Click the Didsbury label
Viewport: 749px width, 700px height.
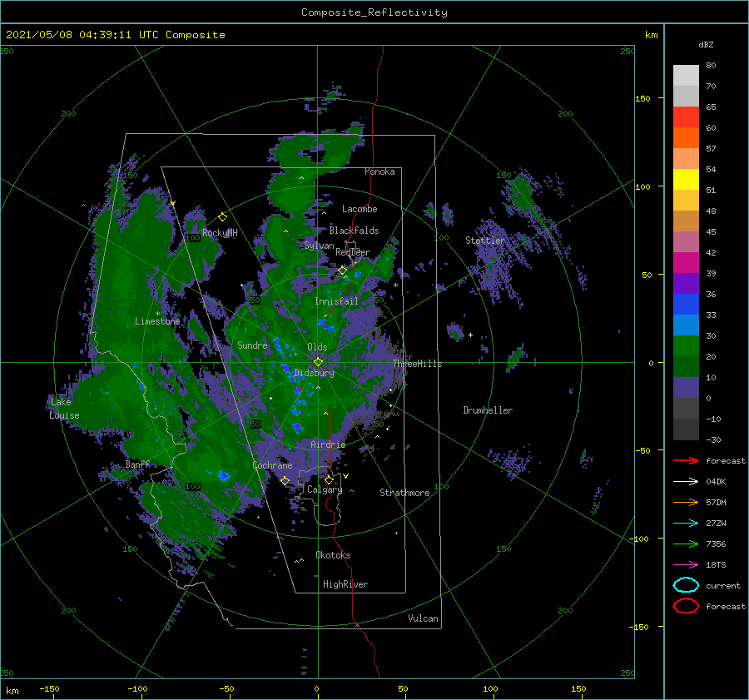coord(314,373)
